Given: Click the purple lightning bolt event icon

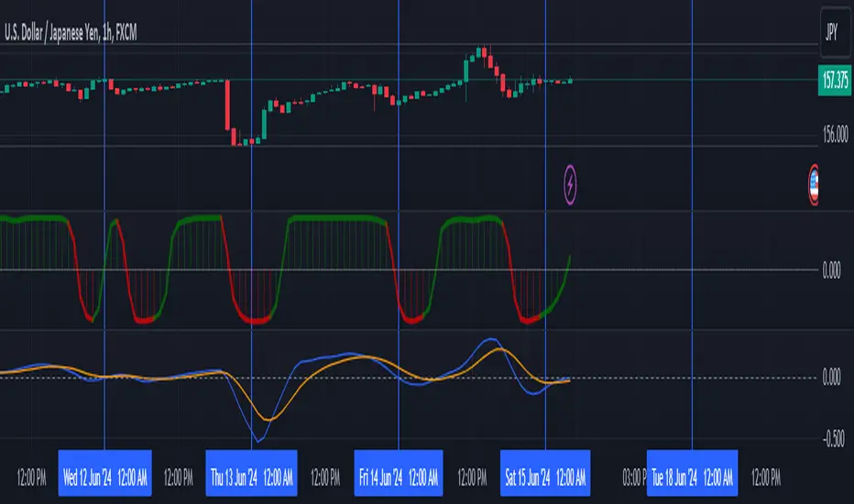Looking at the screenshot, I should [570, 185].
